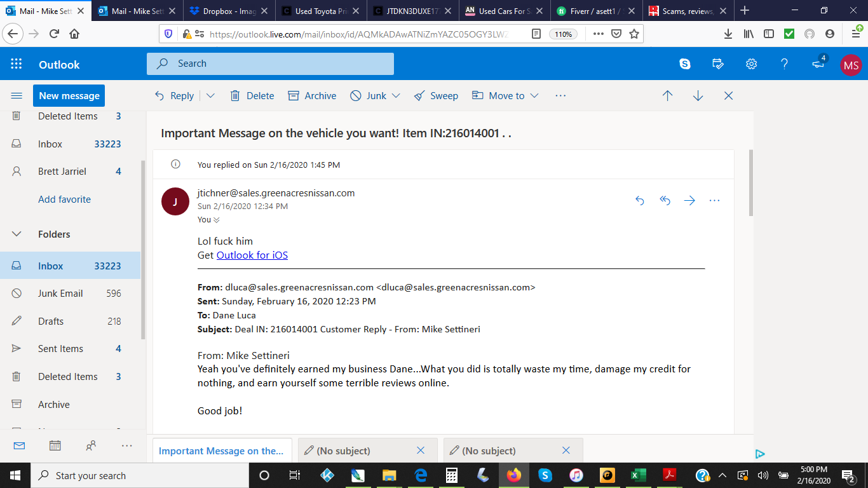
Task: Click the reading pane vertical scrollbar
Action: pyautogui.click(x=750, y=184)
